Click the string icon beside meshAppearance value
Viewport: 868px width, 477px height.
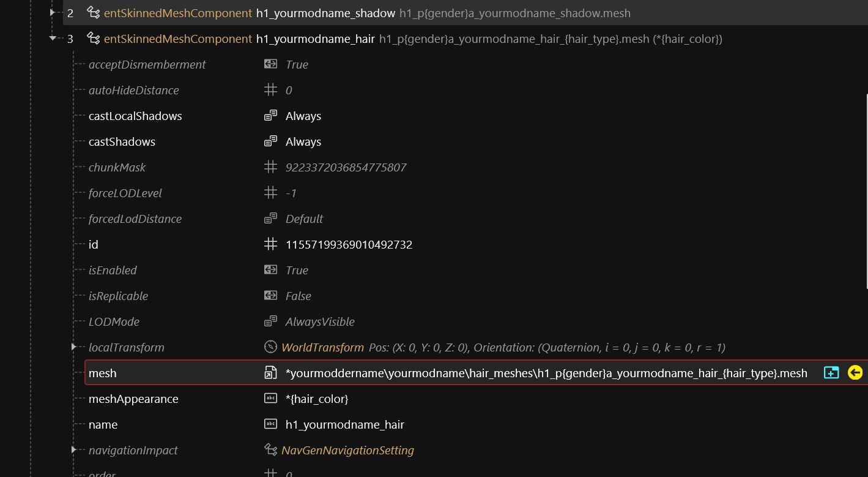(x=270, y=399)
